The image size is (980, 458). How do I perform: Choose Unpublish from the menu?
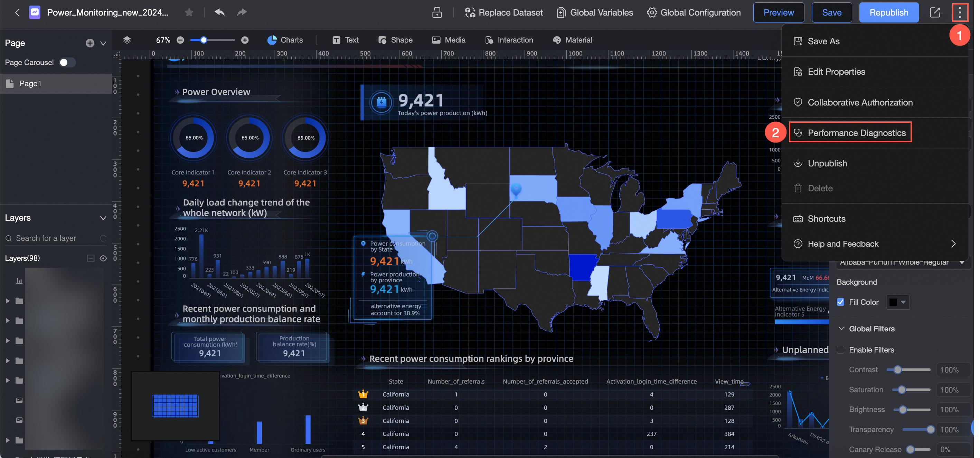click(875, 163)
